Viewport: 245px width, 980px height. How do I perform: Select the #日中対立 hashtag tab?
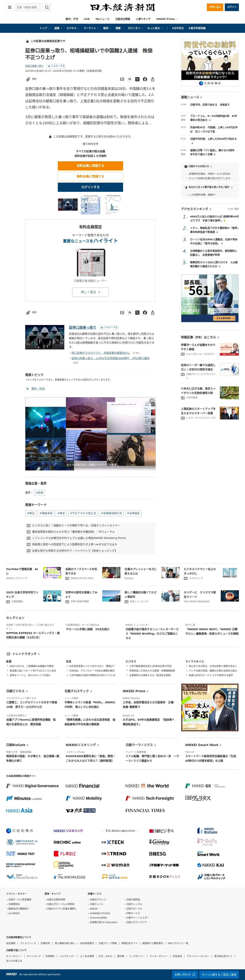tap(178, 28)
